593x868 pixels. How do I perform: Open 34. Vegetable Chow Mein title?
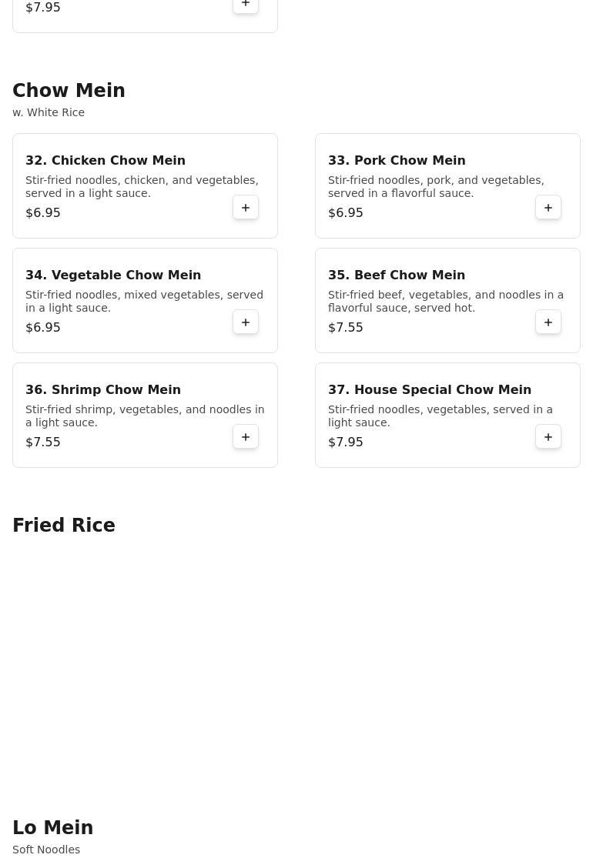pos(113,275)
